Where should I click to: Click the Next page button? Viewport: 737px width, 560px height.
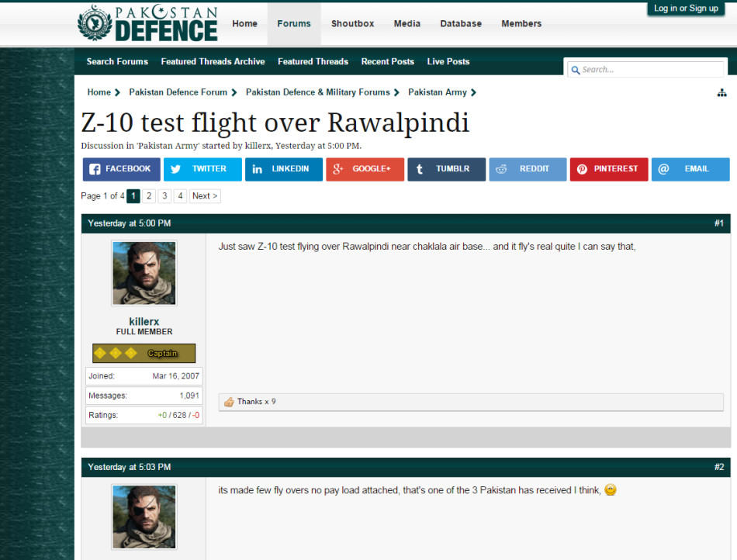point(205,196)
